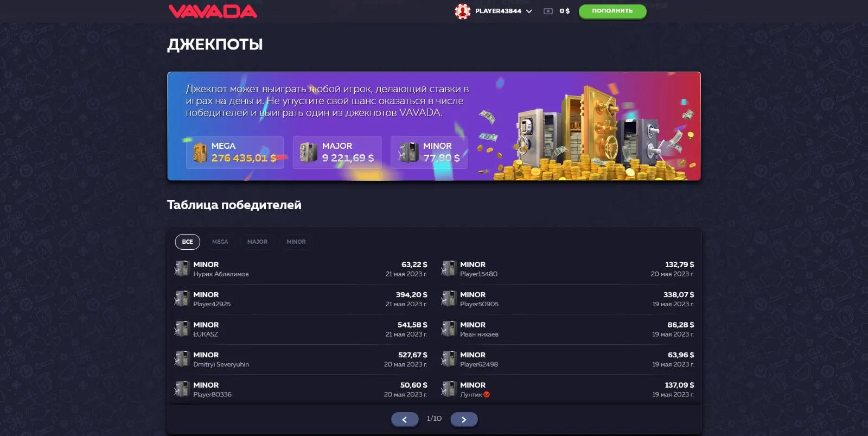Screen dimensions: 868x436
Task: Go to the next winners page arrow
Action: click(464, 419)
